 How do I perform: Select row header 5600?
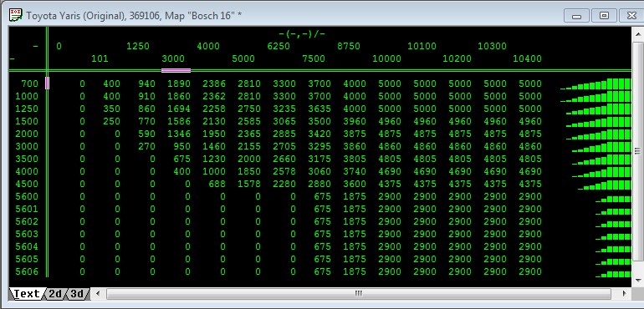click(27, 196)
